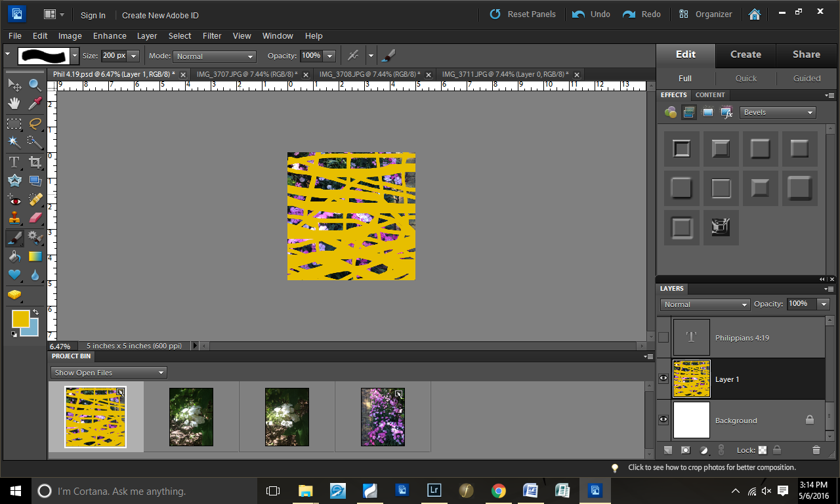Image resolution: width=840 pixels, height=504 pixels.
Task: Expand the Show Open Files dropdown
Action: coord(109,373)
